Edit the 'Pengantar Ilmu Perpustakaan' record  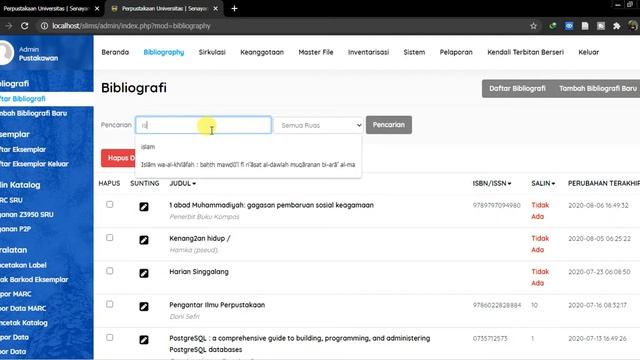tap(144, 307)
